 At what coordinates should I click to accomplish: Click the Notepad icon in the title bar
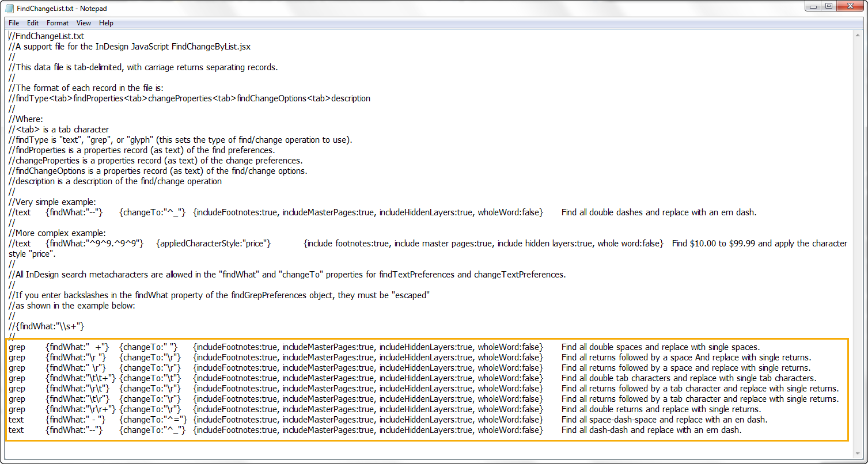coord(10,9)
